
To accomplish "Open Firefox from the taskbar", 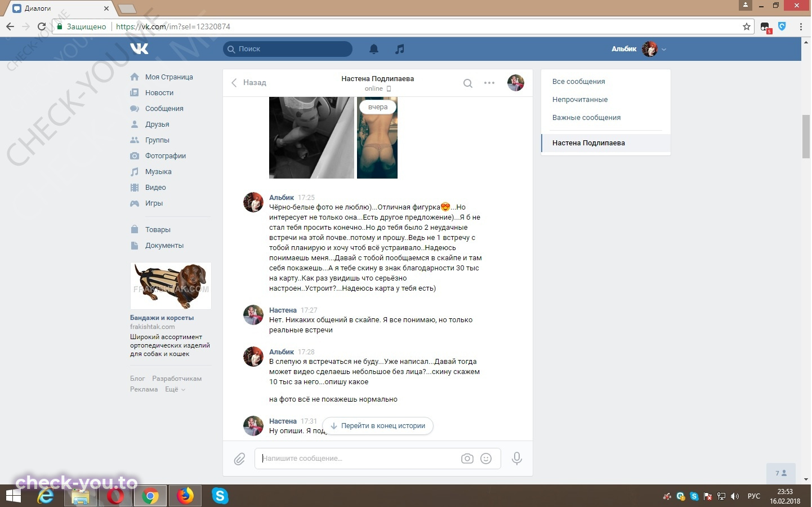I will click(x=185, y=496).
